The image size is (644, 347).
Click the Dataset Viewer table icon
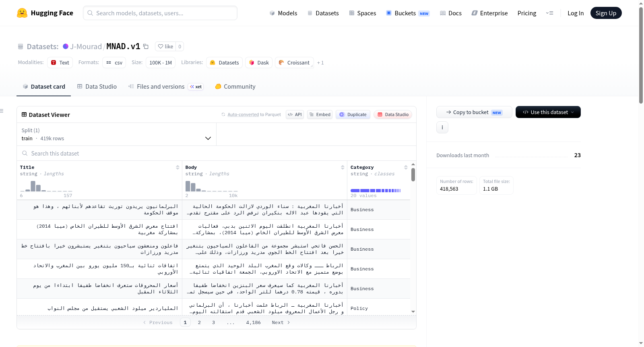24,114
